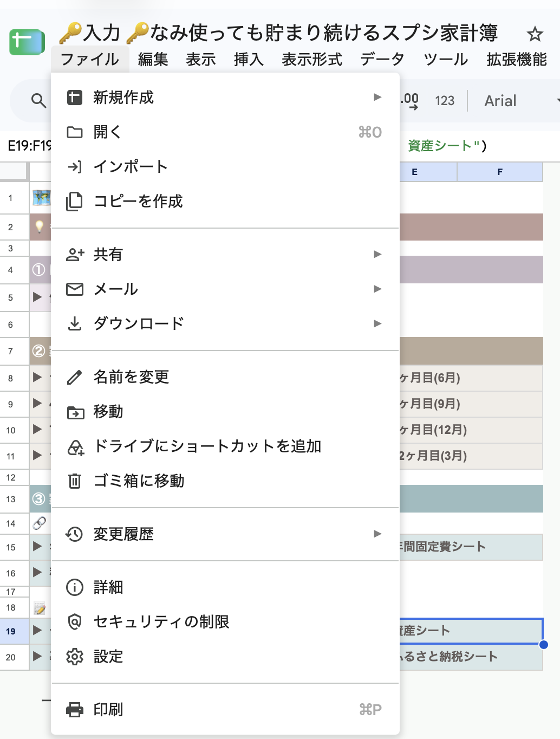The width and height of the screenshot is (560, 739).
Task: Select row 19 header
Action: point(14,631)
